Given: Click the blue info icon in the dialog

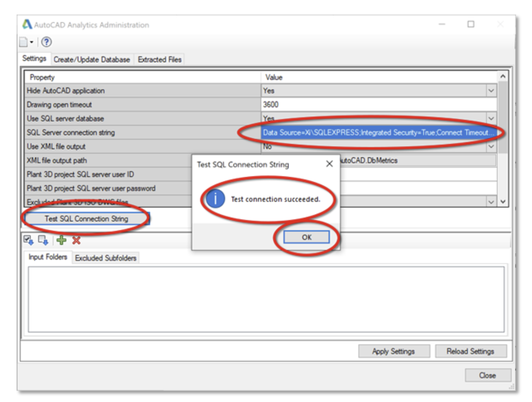Looking at the screenshot, I should [x=215, y=199].
